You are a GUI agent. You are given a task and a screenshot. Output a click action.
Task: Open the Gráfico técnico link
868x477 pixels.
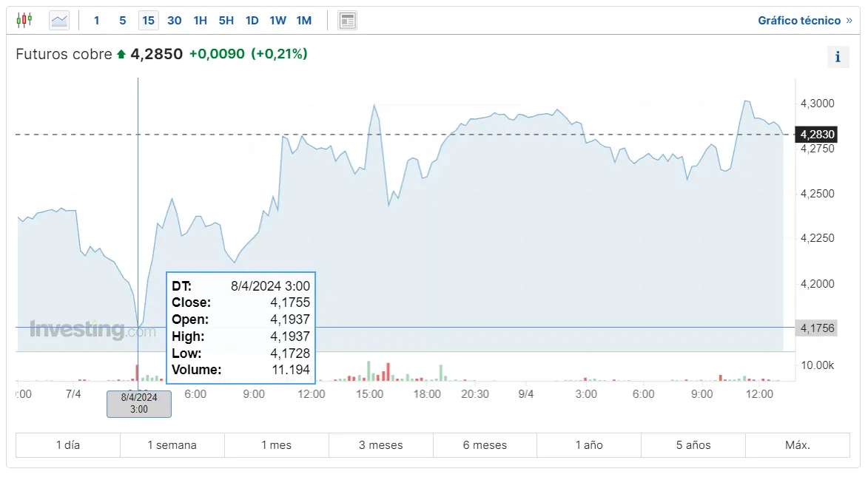(x=804, y=21)
